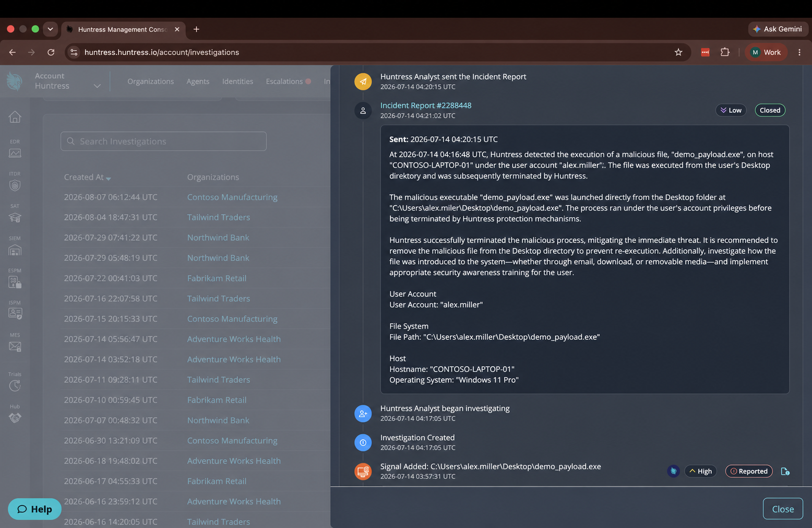The width and height of the screenshot is (812, 528).
Task: Click the Closed status badge
Action: 770,110
